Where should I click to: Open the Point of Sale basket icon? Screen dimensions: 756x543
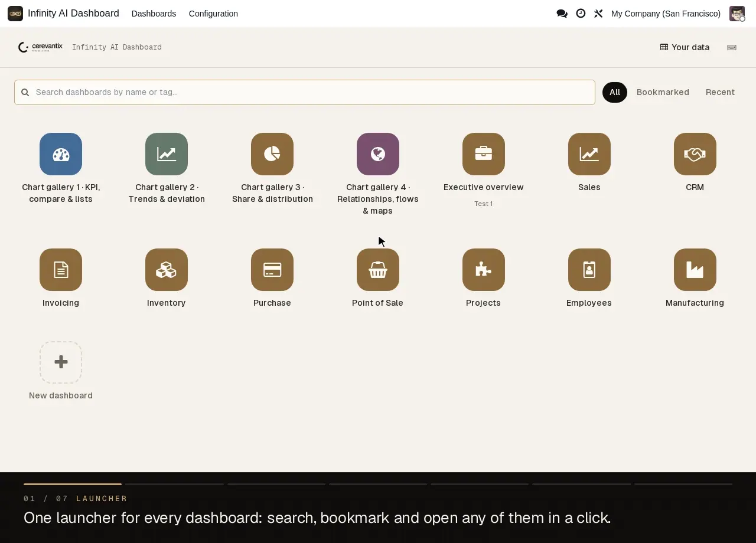point(378,270)
